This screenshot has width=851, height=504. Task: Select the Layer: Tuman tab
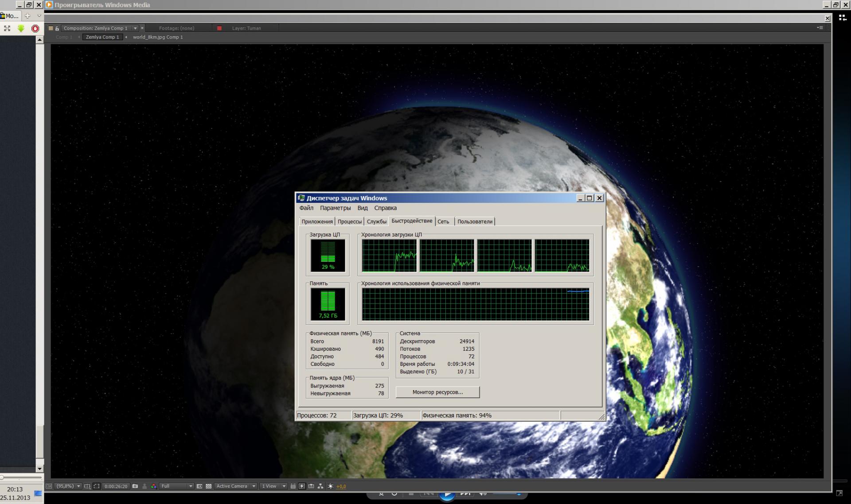pos(246,28)
